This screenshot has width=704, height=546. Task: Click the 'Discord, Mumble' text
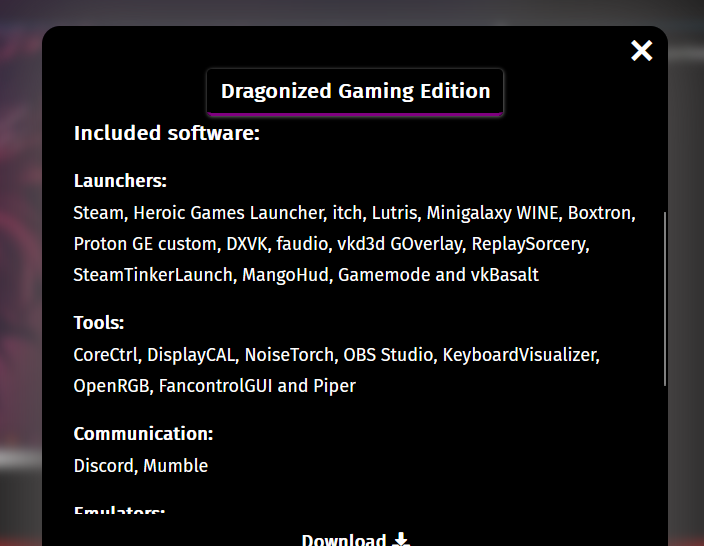(x=141, y=466)
